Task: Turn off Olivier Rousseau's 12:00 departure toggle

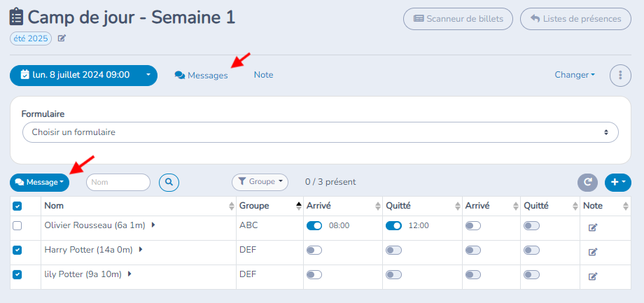Action: pyautogui.click(x=393, y=226)
